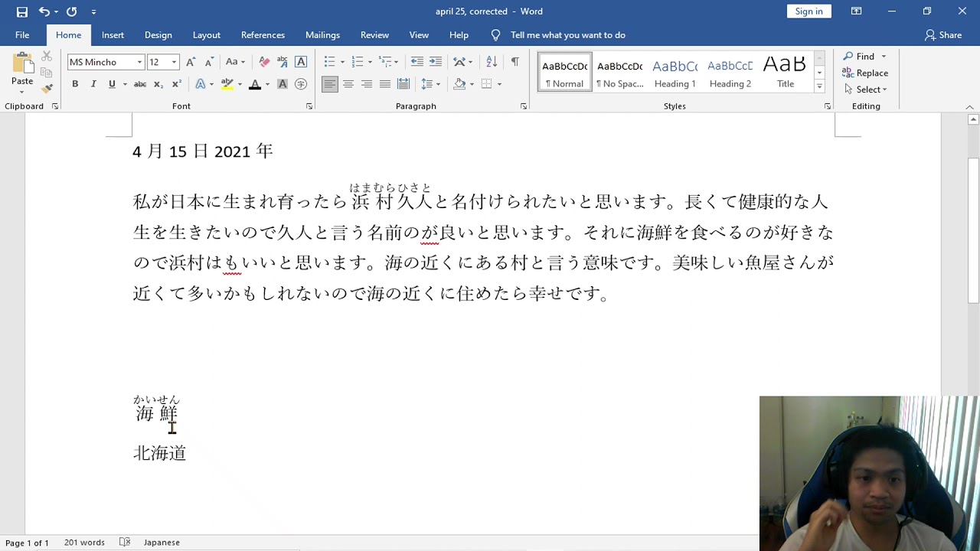Redo the last action
Viewport: 980px width, 551px height.
click(x=71, y=11)
